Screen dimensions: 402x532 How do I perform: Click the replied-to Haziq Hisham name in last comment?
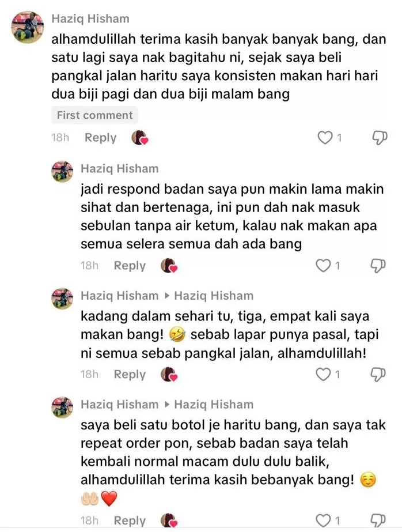pos(214,405)
